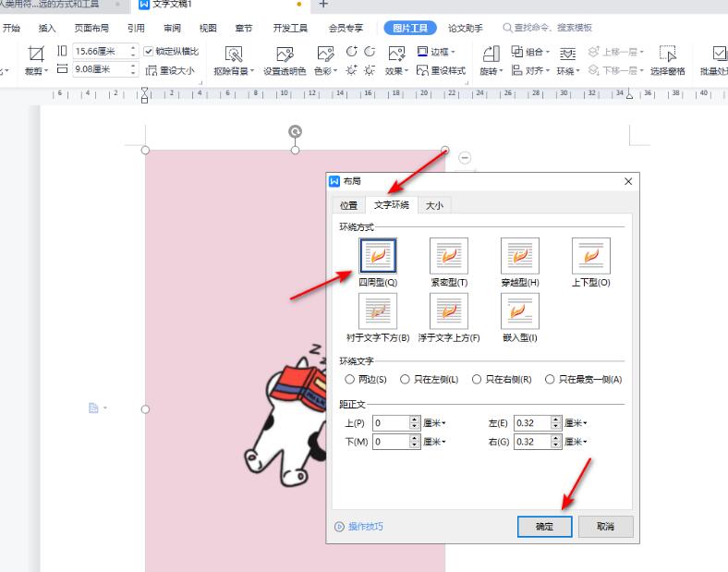The width and height of the screenshot is (728, 572).
Task: Open the Remove Background (抠除背景) tool
Action: [234, 55]
